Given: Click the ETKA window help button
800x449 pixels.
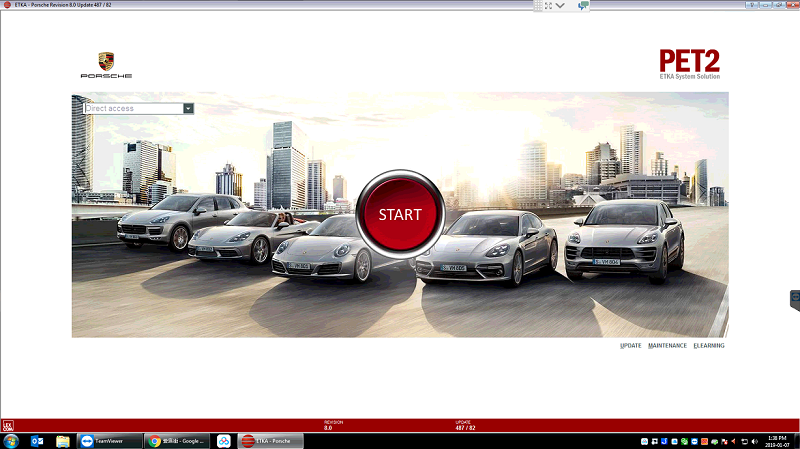Looking at the screenshot, I should [752, 5].
